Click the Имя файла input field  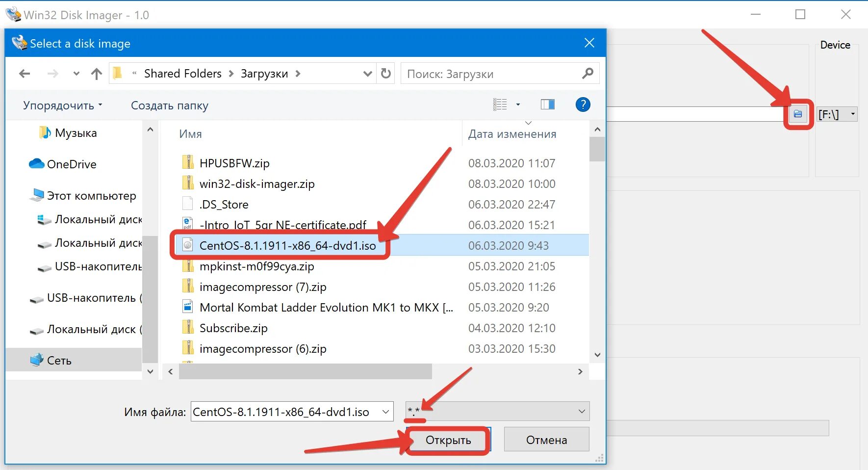click(285, 412)
